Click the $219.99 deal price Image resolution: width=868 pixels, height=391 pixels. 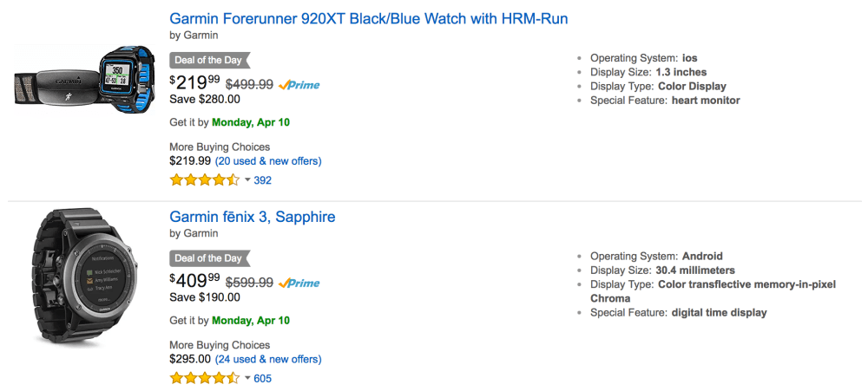[194, 84]
